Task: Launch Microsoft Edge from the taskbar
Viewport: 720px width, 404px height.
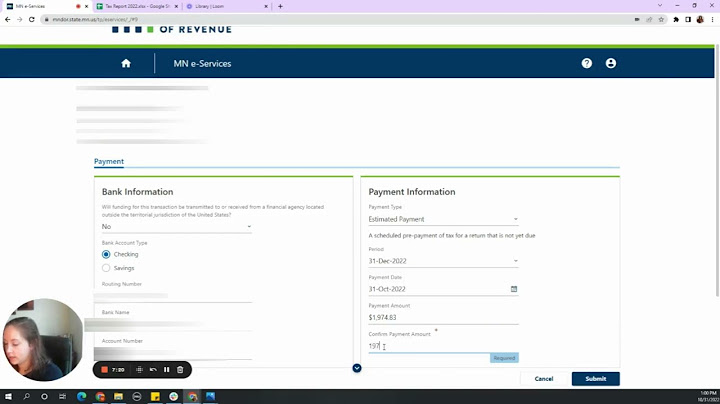Action: (x=82, y=396)
